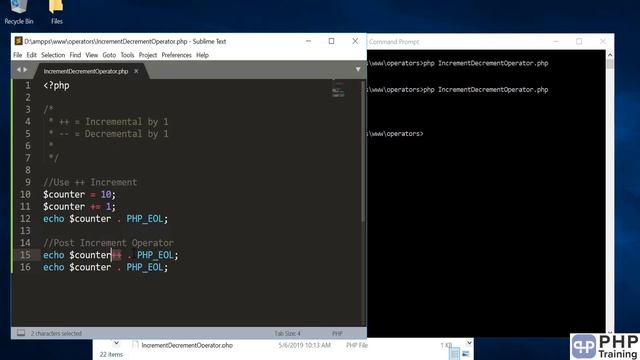Close the IncrementDecrementOperator.php tab

click(136, 71)
